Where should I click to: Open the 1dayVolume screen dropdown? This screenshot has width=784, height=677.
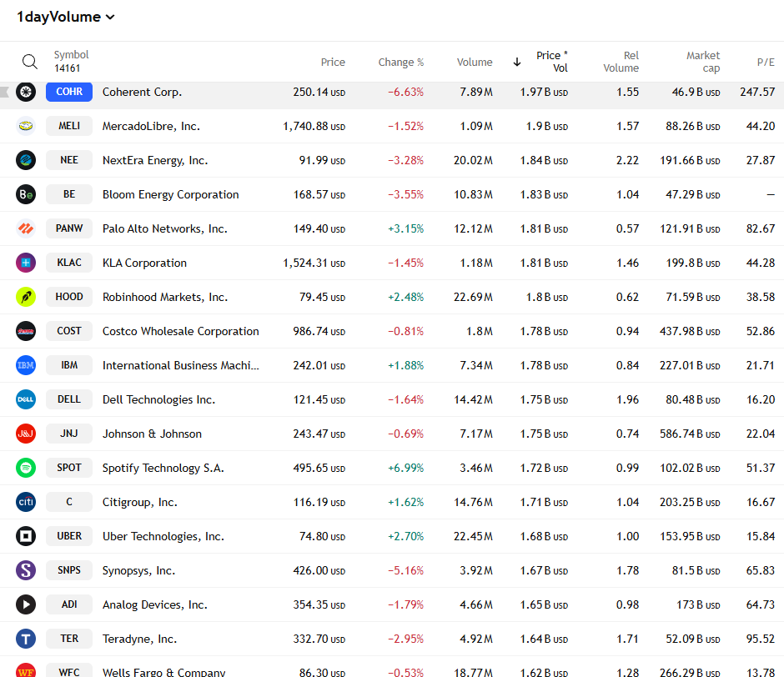tap(66, 17)
